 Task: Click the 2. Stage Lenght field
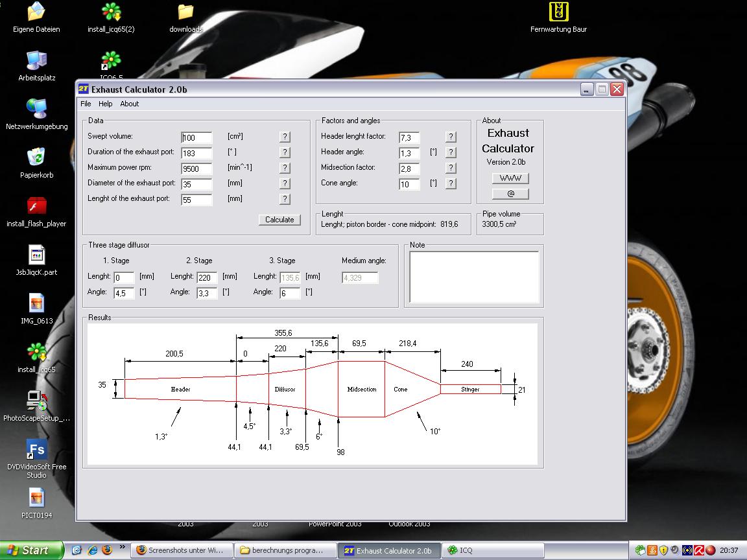207,277
